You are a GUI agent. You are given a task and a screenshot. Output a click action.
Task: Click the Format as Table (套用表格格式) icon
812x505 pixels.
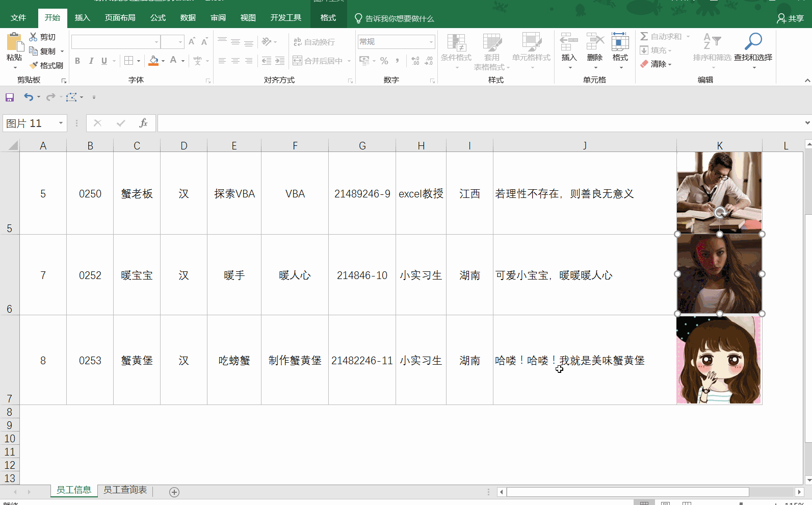click(492, 43)
